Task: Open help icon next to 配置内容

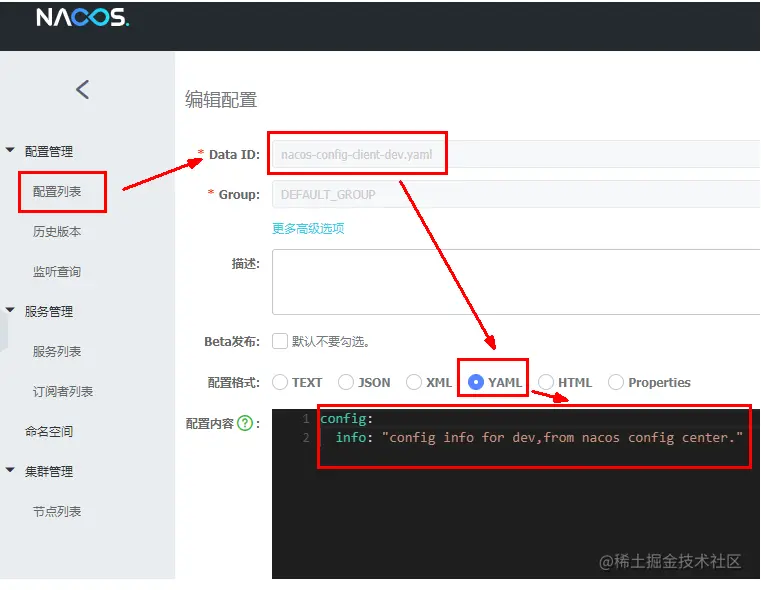Action: [245, 423]
